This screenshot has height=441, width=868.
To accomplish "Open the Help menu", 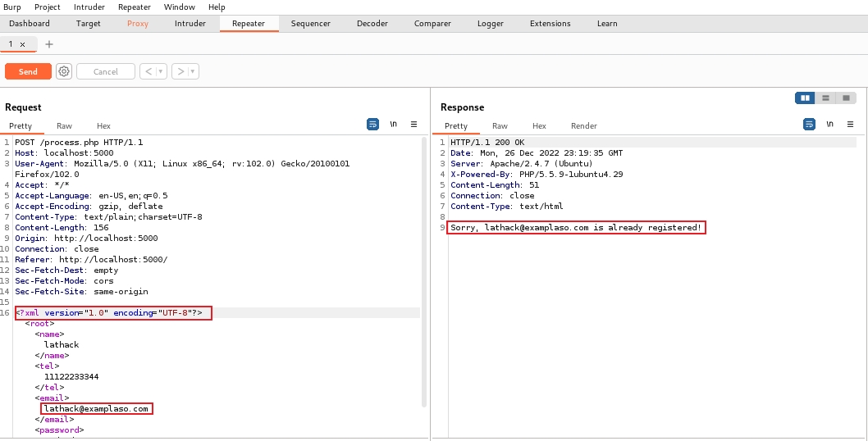I will tap(217, 7).
